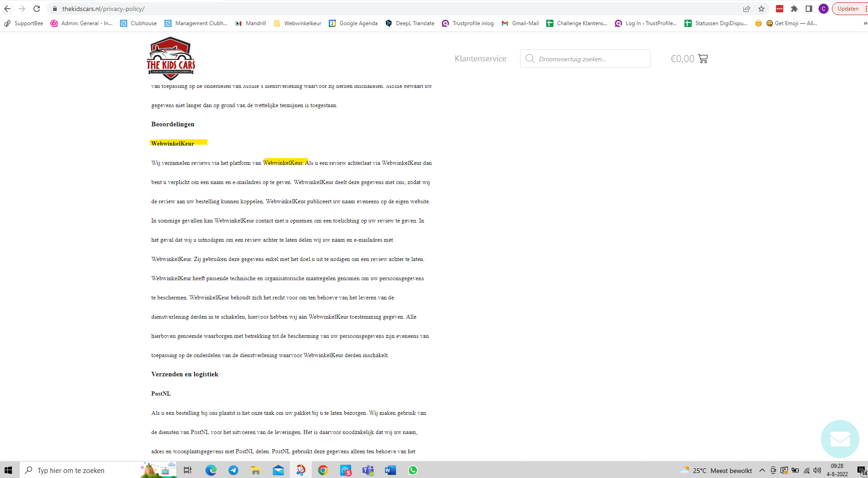The image size is (868, 478).
Task: Open WhatsApp from the taskbar
Action: (413, 470)
